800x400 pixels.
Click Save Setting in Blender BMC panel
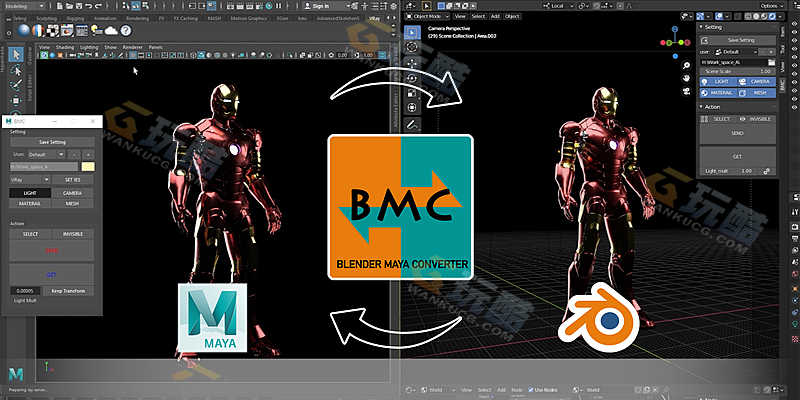point(738,40)
